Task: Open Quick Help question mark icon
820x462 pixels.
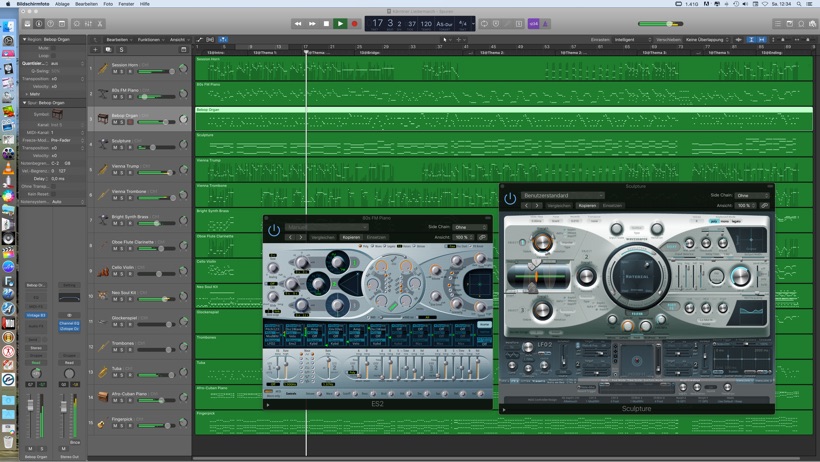Action: (x=50, y=24)
